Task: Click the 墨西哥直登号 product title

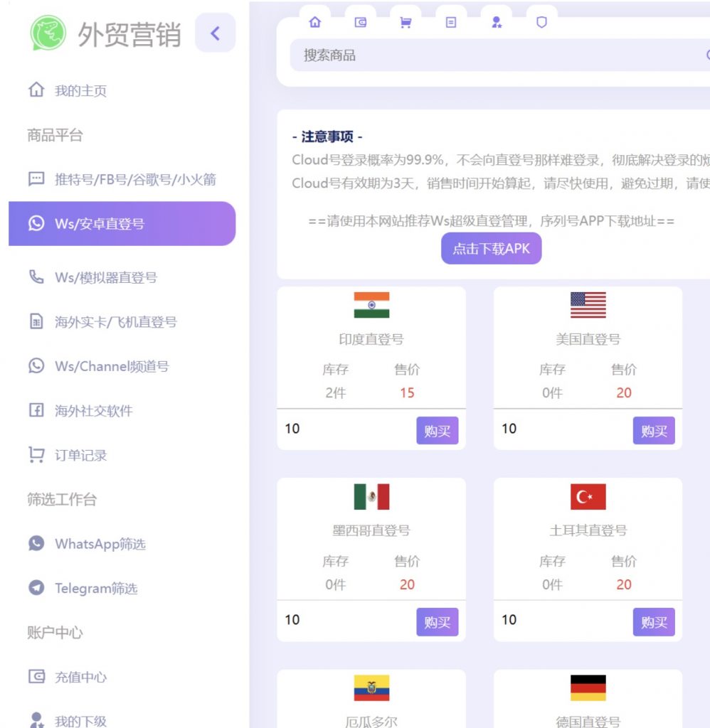Action: (371, 530)
